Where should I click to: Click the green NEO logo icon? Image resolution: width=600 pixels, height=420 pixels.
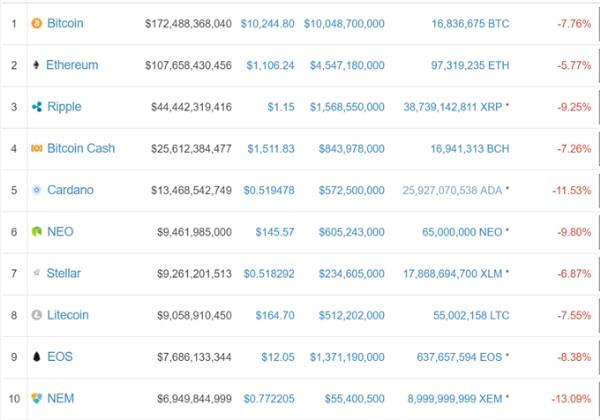(x=37, y=232)
